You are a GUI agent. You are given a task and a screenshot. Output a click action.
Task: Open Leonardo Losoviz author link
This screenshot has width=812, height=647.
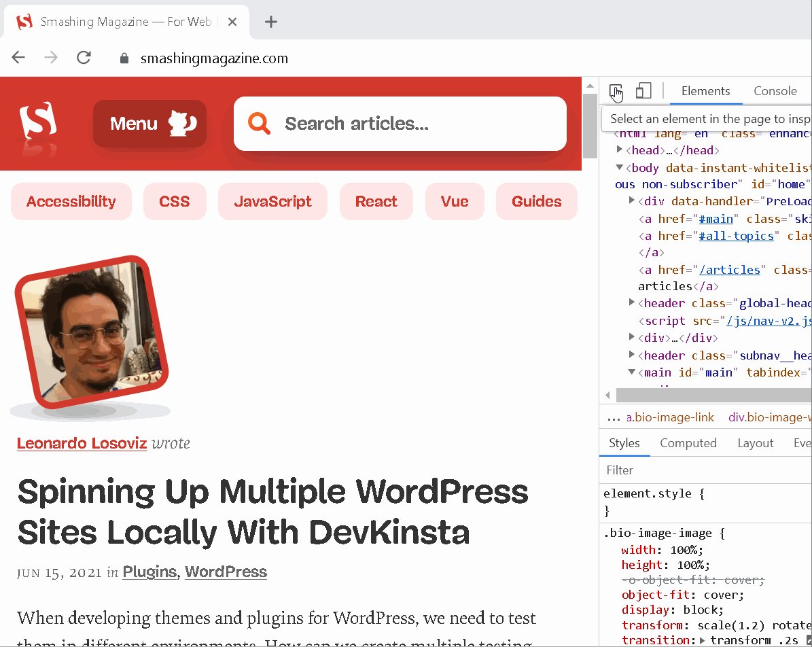click(x=82, y=443)
